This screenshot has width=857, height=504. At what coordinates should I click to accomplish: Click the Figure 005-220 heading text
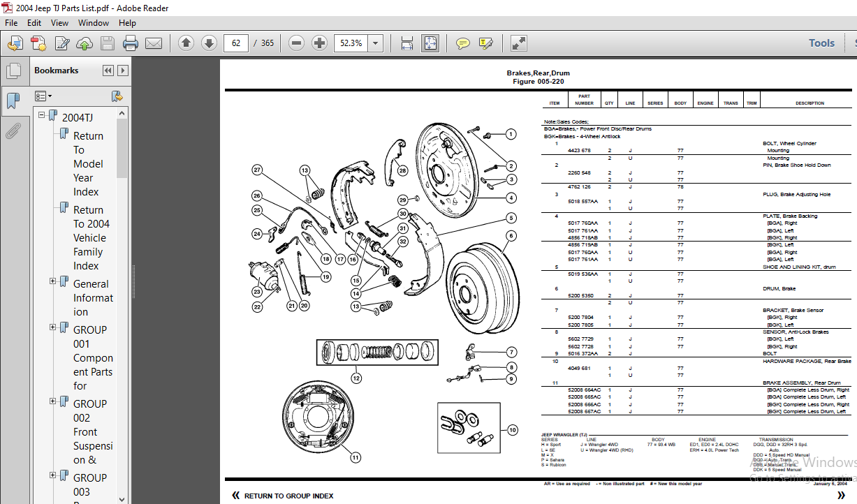click(538, 82)
